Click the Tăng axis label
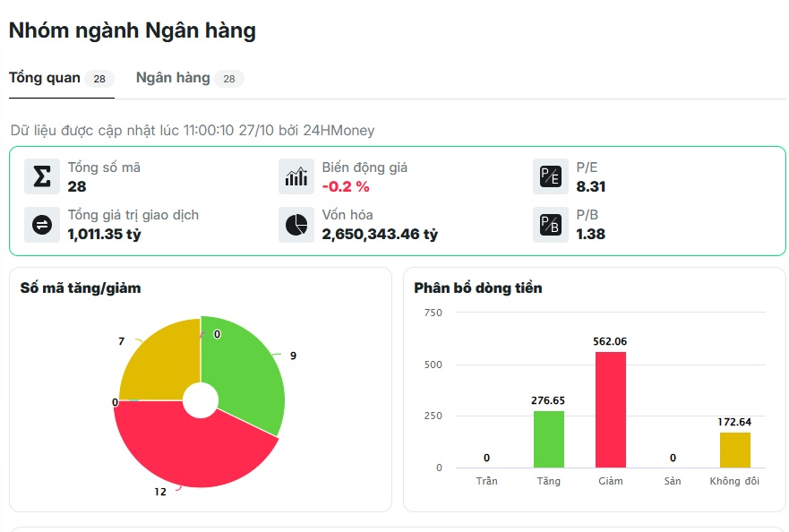 click(548, 481)
